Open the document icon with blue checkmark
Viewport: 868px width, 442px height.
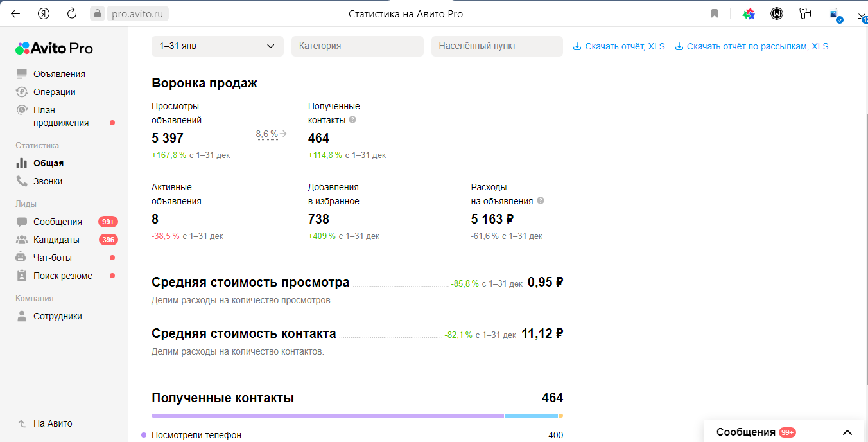pos(835,15)
